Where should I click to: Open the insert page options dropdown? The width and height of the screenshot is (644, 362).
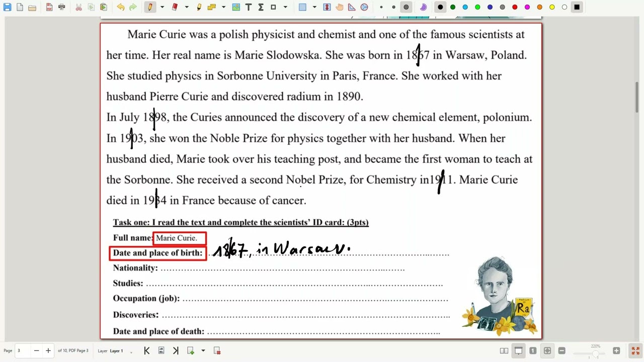pyautogui.click(x=203, y=350)
